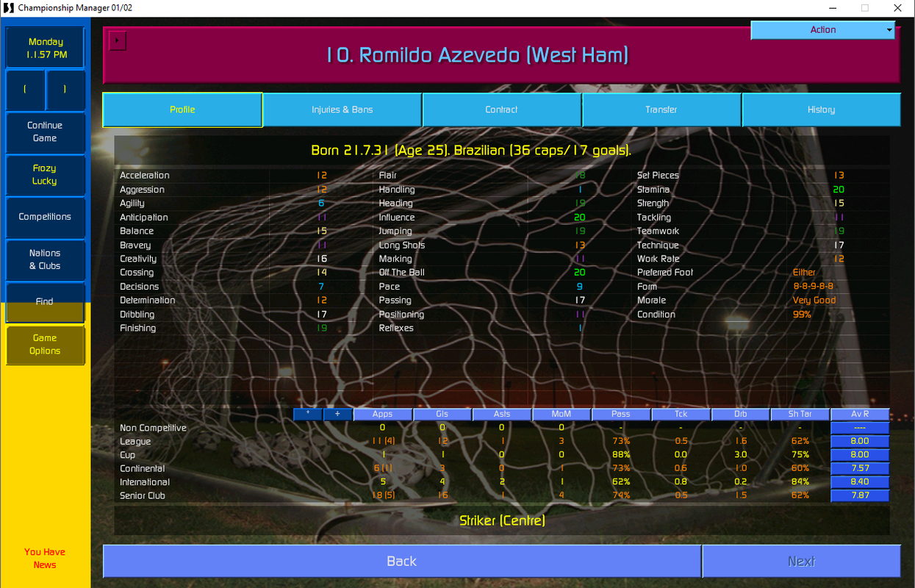Image resolution: width=915 pixels, height=588 pixels.
Task: Click the Form value 8-8-9-8-8
Action: click(x=813, y=287)
